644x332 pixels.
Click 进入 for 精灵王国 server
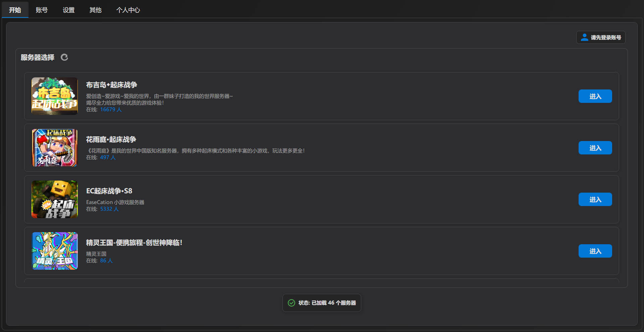point(595,251)
